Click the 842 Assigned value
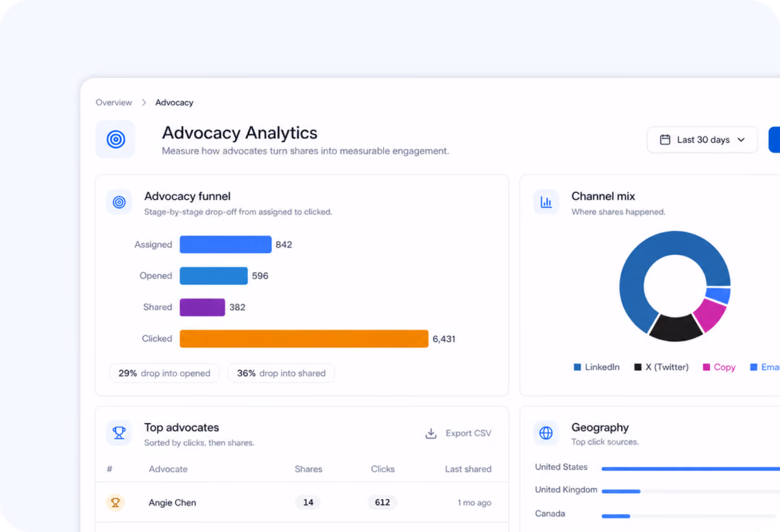 tap(284, 245)
